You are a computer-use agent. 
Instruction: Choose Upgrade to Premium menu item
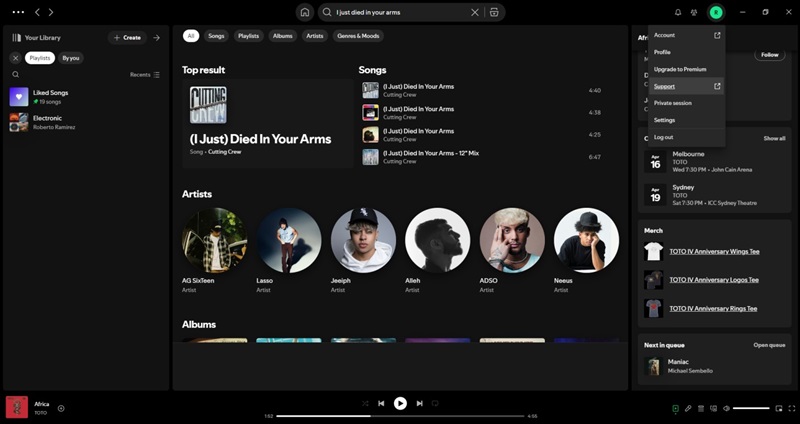coord(687,69)
